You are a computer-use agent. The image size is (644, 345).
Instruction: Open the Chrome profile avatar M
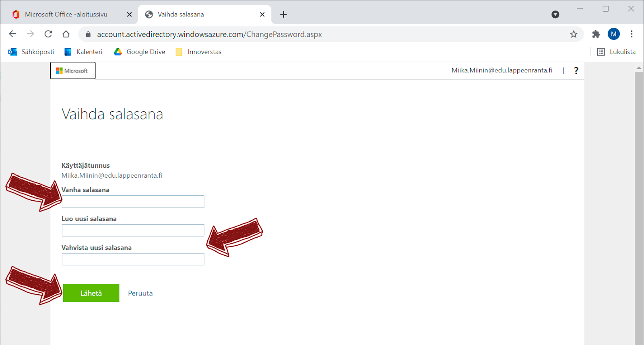pyautogui.click(x=614, y=34)
